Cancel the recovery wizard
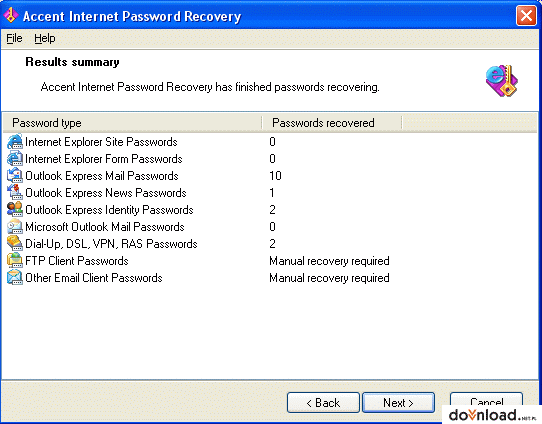Image resolution: width=542 pixels, height=424 pixels. (x=486, y=401)
